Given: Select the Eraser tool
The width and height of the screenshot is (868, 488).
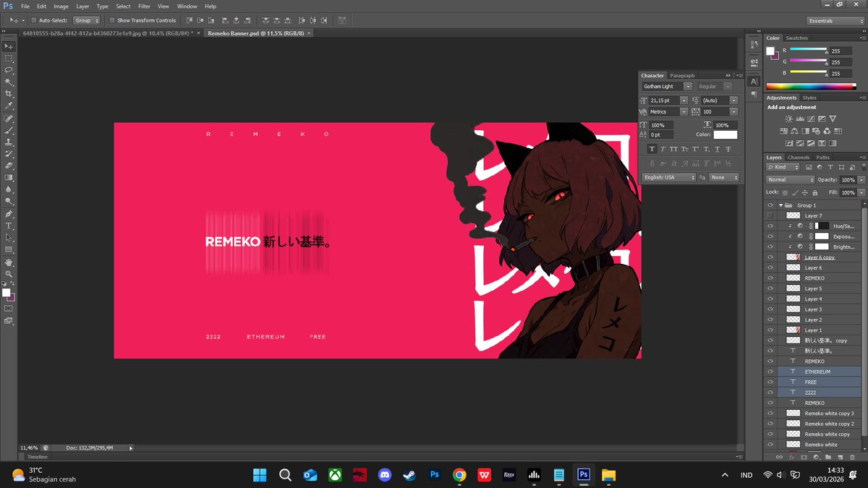Looking at the screenshot, I should pyautogui.click(x=9, y=166).
